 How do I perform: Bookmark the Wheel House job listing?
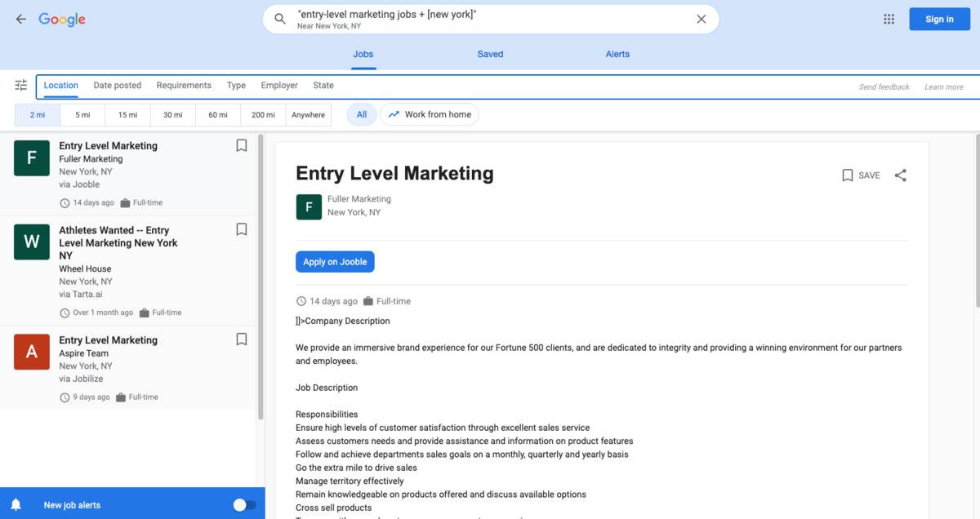point(242,229)
